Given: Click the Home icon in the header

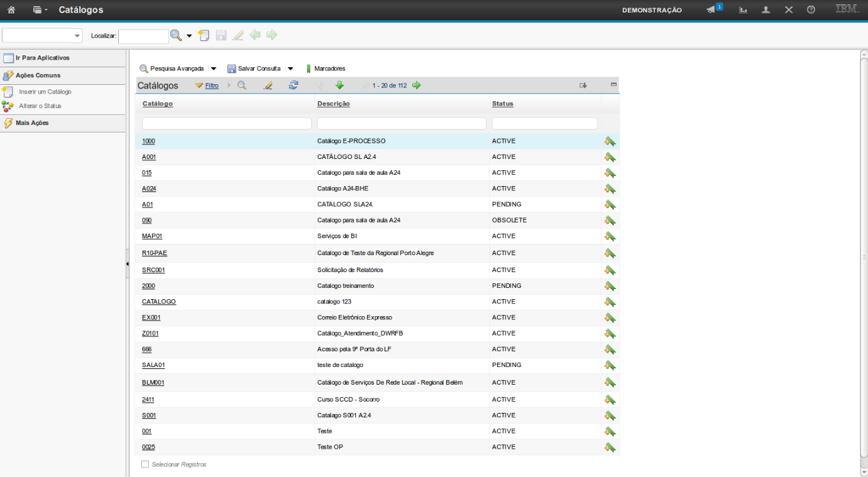Looking at the screenshot, I should pyautogui.click(x=11, y=10).
